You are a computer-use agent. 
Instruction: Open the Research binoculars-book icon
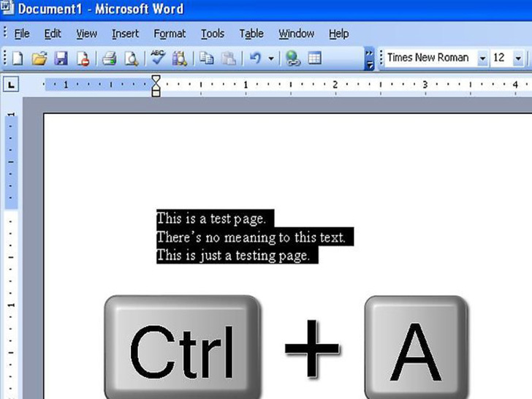180,58
